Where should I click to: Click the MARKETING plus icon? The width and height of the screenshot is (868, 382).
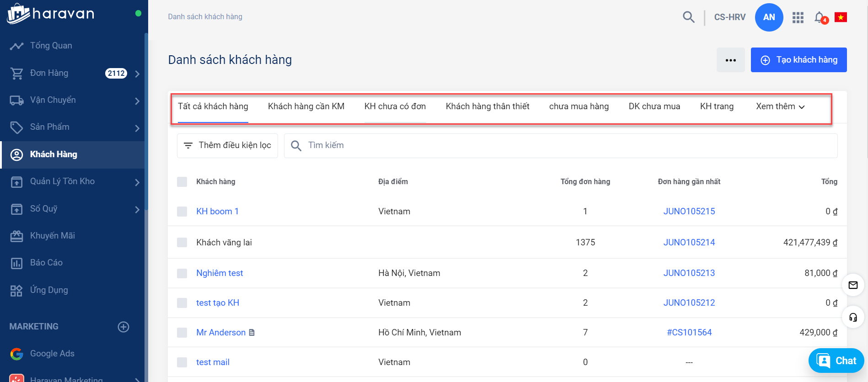click(123, 327)
